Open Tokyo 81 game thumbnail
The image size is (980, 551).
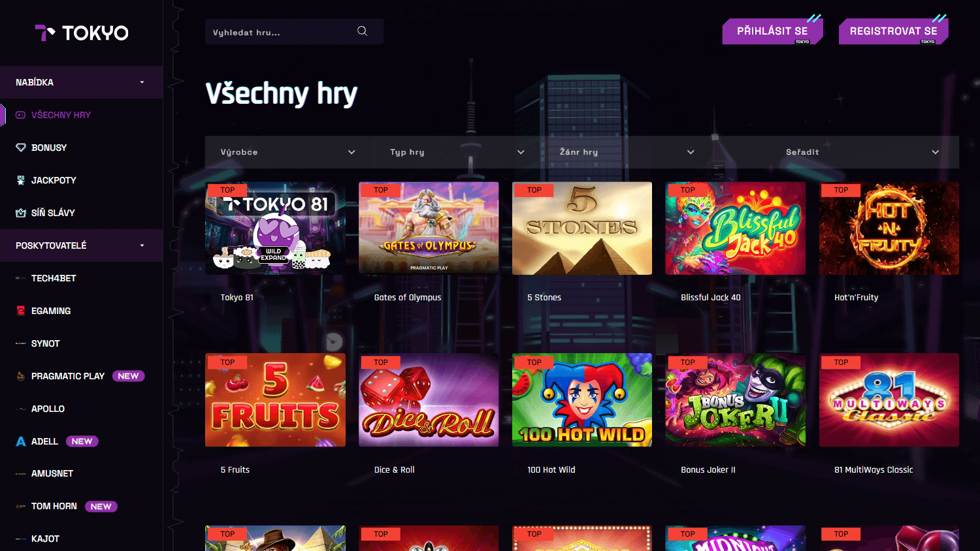point(275,228)
